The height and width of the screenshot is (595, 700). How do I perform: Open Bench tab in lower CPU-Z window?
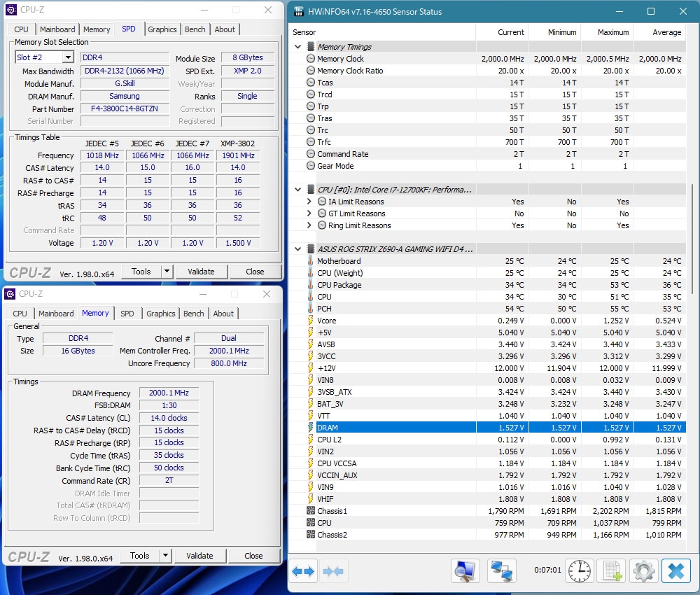pyautogui.click(x=193, y=314)
